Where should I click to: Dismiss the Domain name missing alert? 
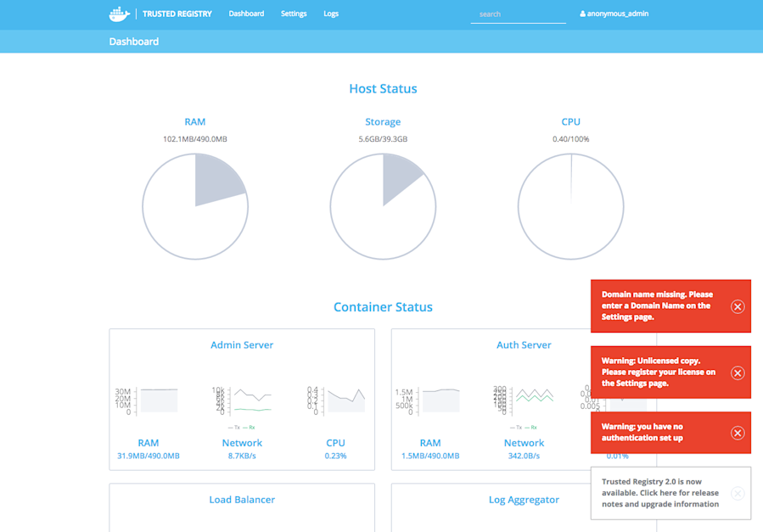(x=737, y=305)
